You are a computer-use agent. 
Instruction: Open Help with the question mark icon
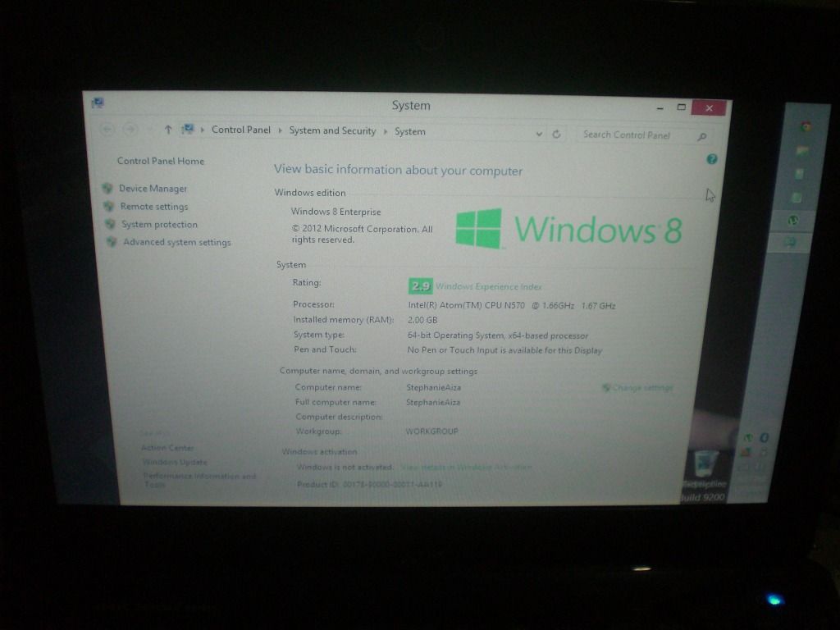[712, 159]
